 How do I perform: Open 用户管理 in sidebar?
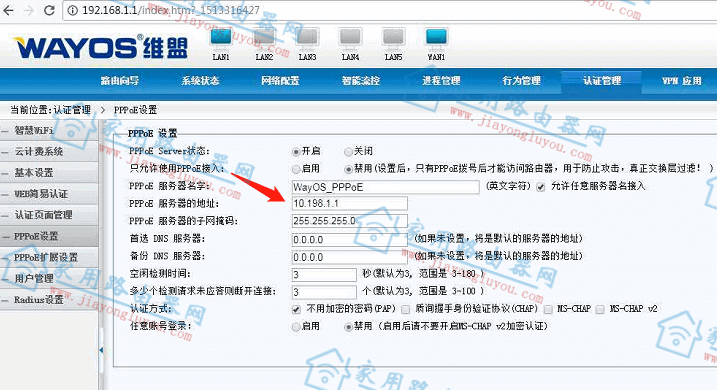[49, 278]
